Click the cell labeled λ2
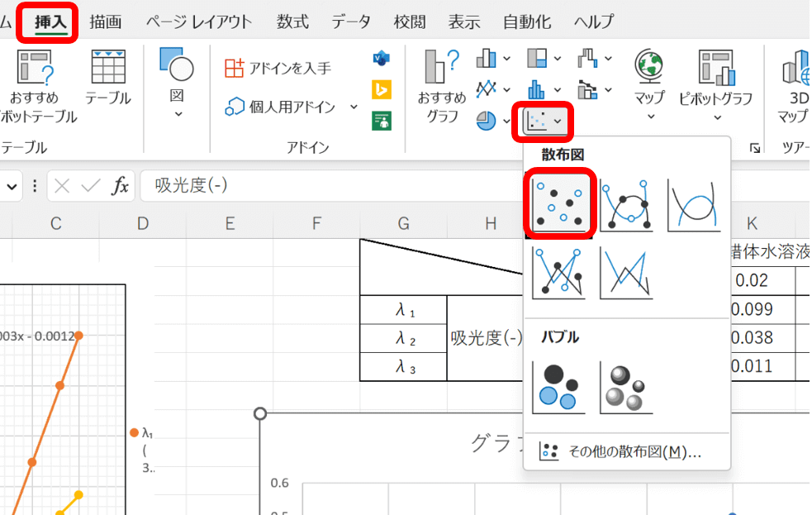 point(403,338)
